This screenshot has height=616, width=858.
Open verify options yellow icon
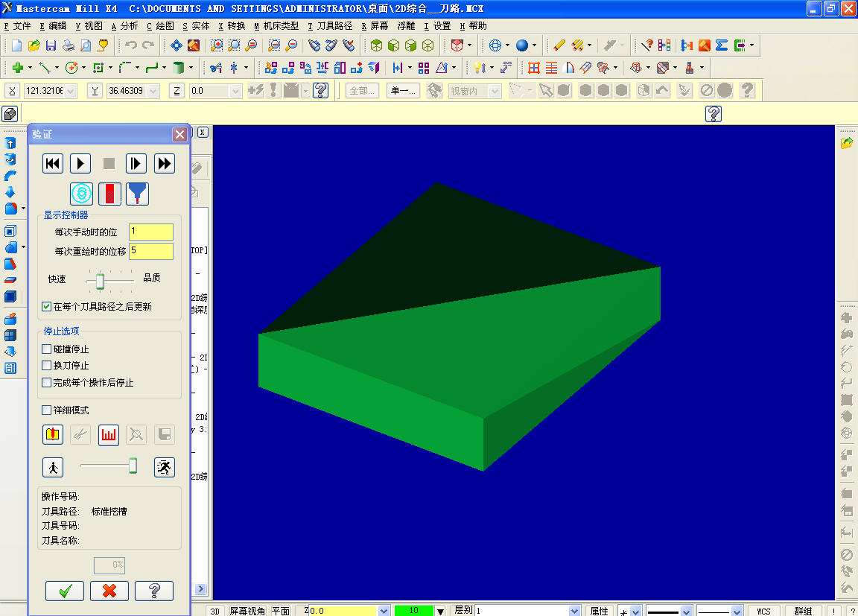pos(53,434)
